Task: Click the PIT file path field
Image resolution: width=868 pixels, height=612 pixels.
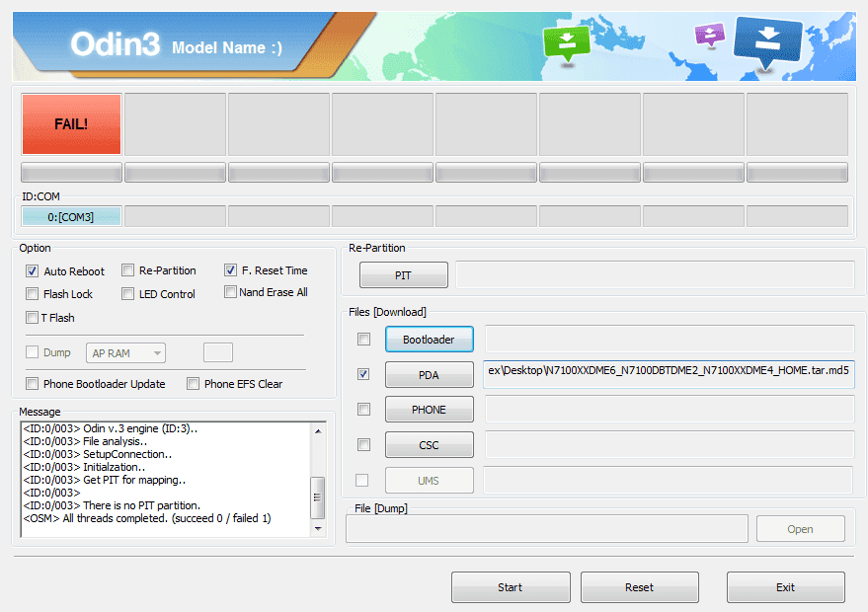Action: pyautogui.click(x=655, y=275)
